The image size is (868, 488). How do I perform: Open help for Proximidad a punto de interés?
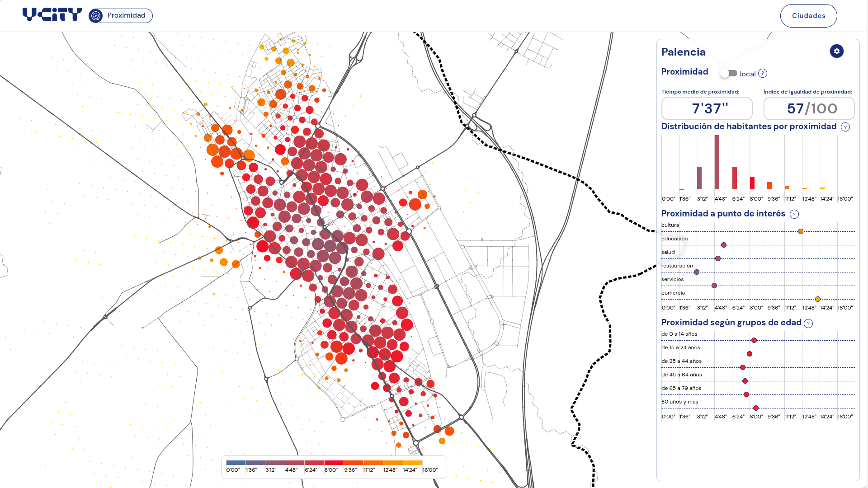[794, 214]
